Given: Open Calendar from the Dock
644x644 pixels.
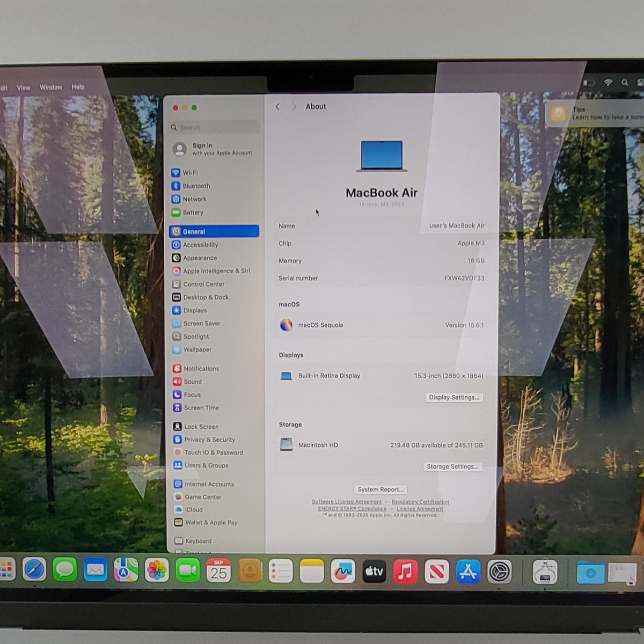Looking at the screenshot, I should (x=218, y=570).
